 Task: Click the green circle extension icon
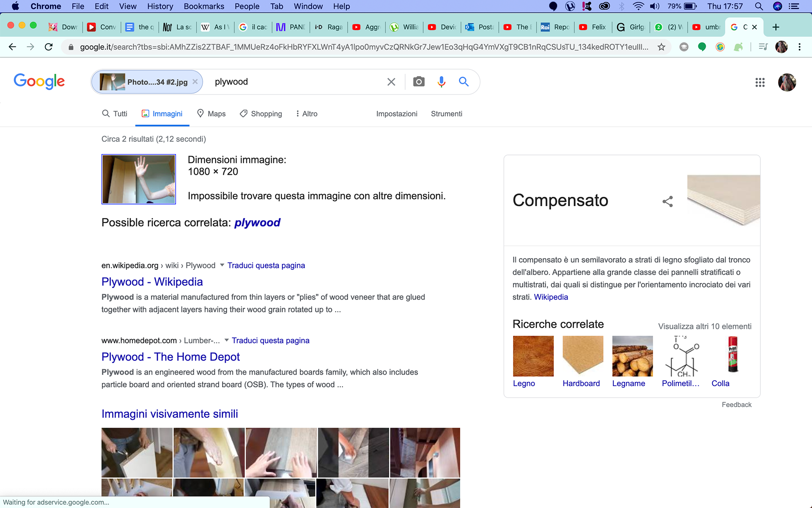click(x=702, y=47)
